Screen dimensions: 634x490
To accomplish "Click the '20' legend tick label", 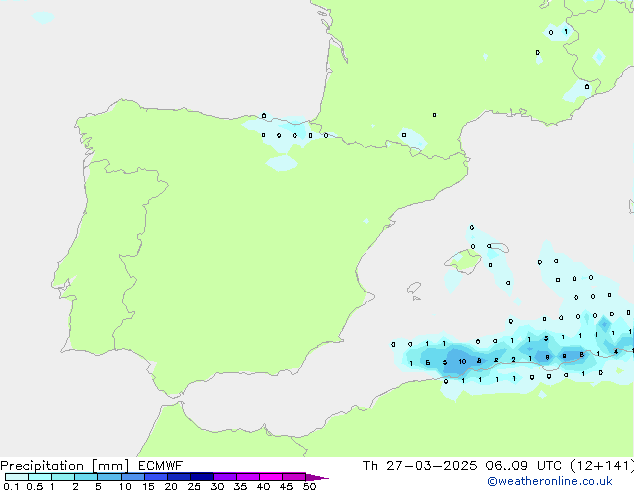I will click(171, 486).
